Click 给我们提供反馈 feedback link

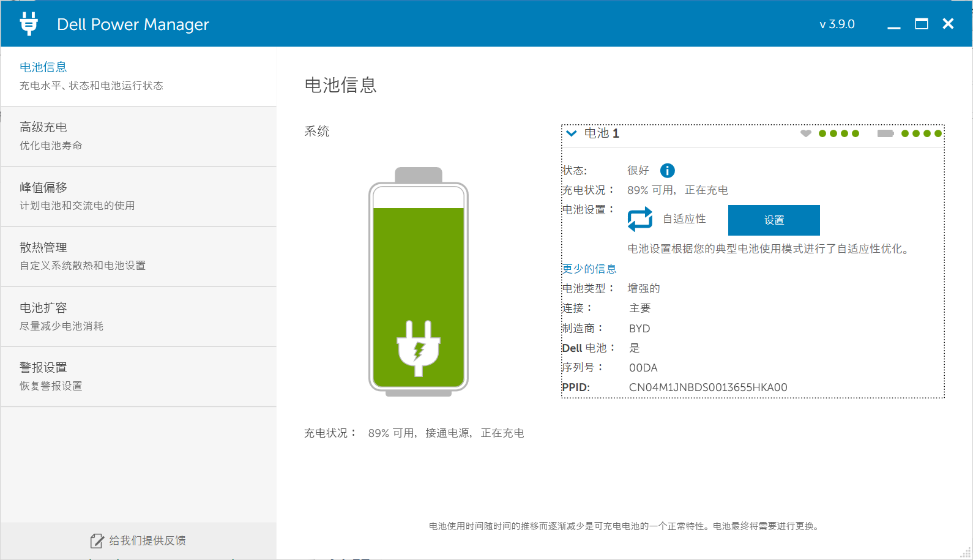147,541
